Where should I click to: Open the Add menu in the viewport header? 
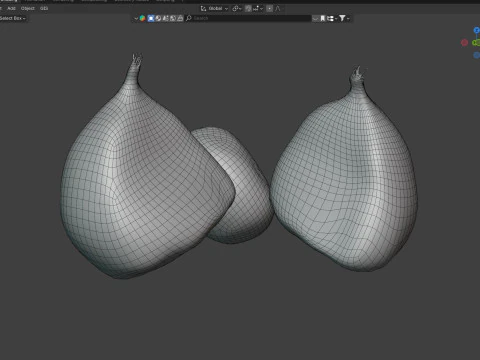click(11, 8)
